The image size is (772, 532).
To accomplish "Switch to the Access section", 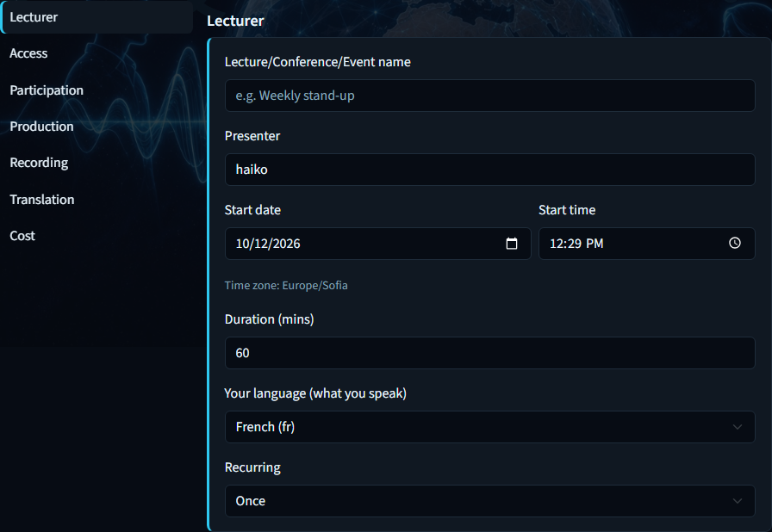I will (28, 53).
